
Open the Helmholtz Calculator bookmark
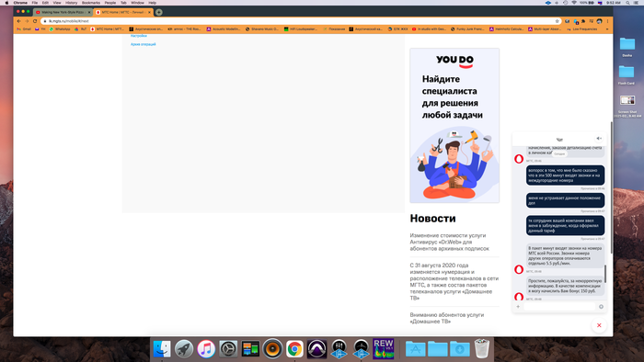(506, 29)
